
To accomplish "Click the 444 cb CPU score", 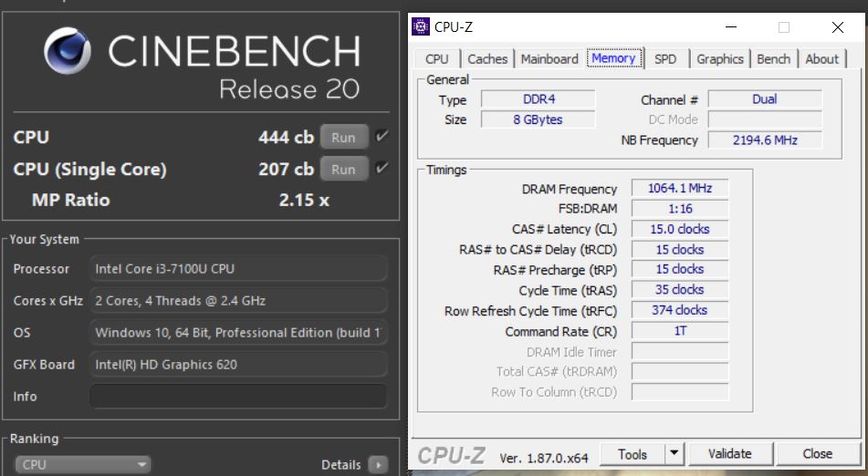I will (x=287, y=137).
